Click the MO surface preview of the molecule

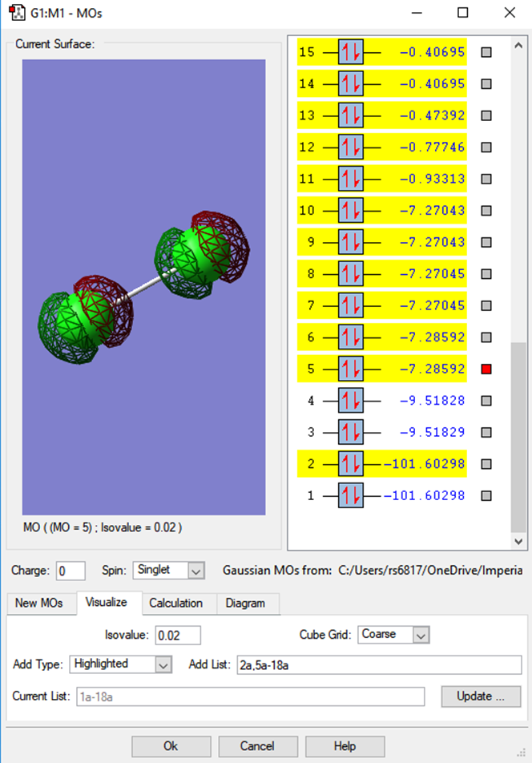click(144, 287)
